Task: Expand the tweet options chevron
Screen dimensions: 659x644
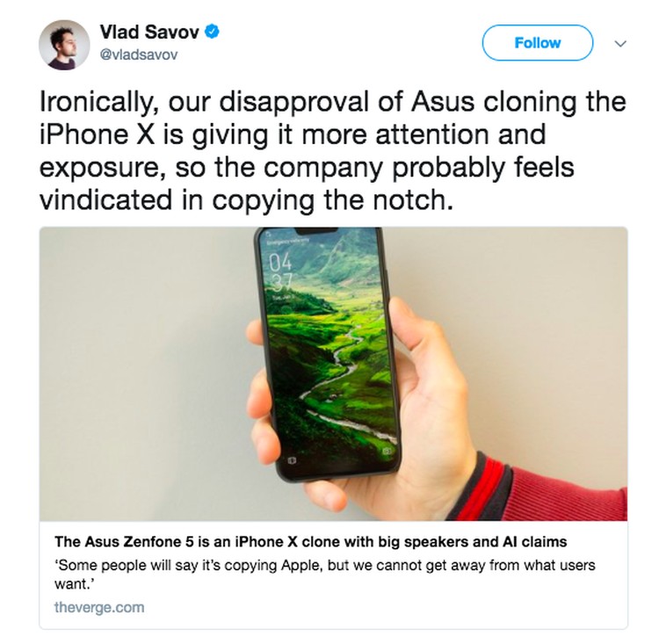Action: point(620,43)
